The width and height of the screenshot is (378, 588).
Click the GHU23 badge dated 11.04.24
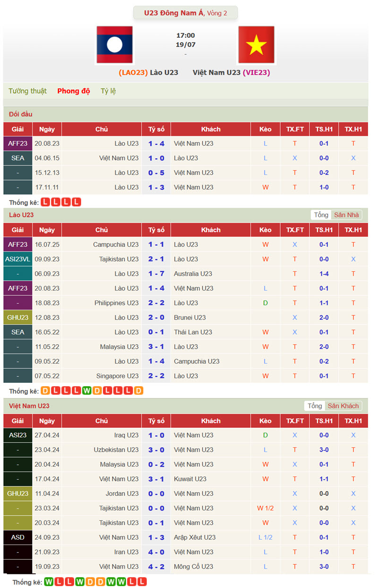tap(18, 494)
